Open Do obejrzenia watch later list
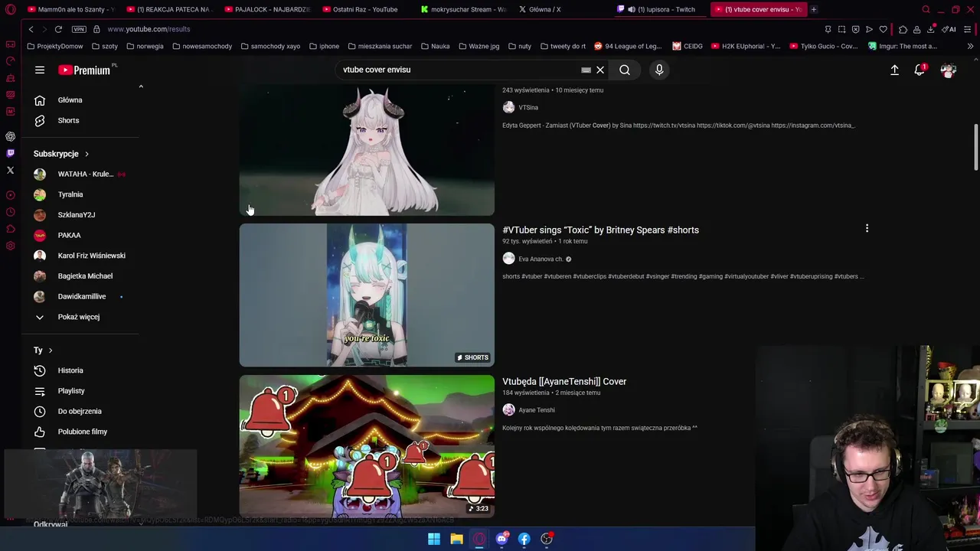 point(81,411)
